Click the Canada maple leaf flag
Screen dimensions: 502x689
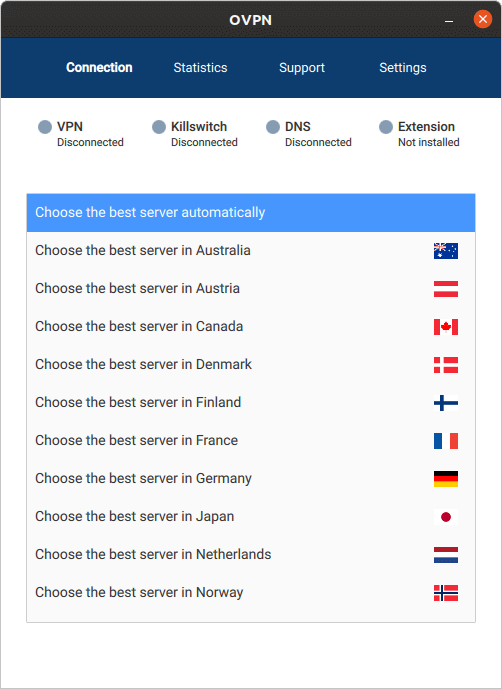pyautogui.click(x=446, y=327)
